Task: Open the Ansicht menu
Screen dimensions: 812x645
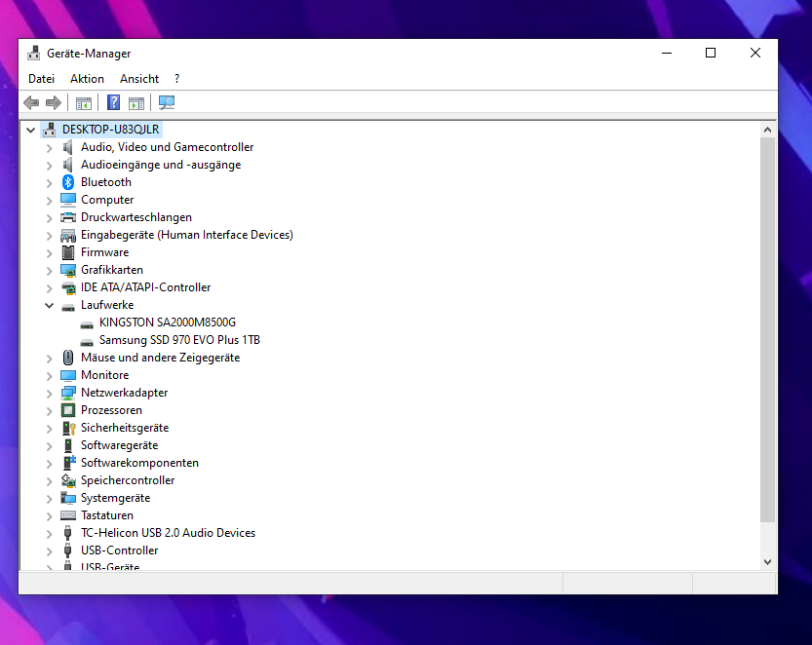Action: (x=139, y=79)
